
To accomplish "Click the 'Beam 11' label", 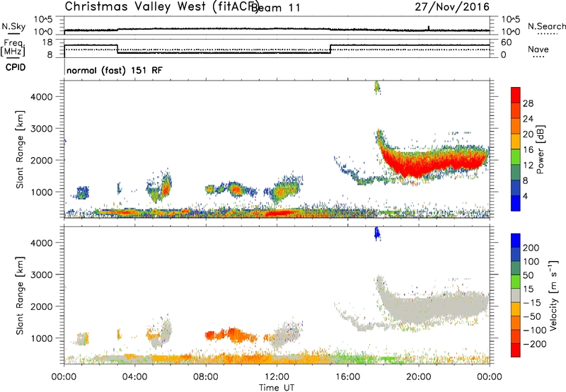I will pos(276,8).
